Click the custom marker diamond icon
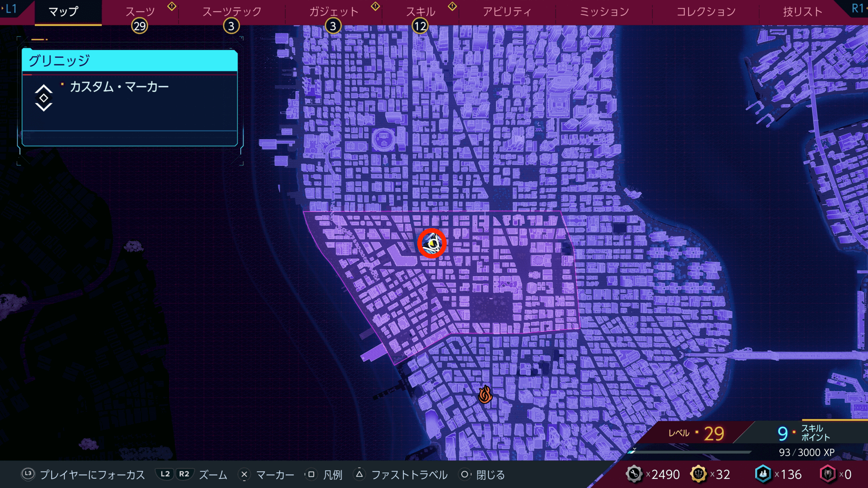The width and height of the screenshot is (868, 488). click(x=44, y=98)
